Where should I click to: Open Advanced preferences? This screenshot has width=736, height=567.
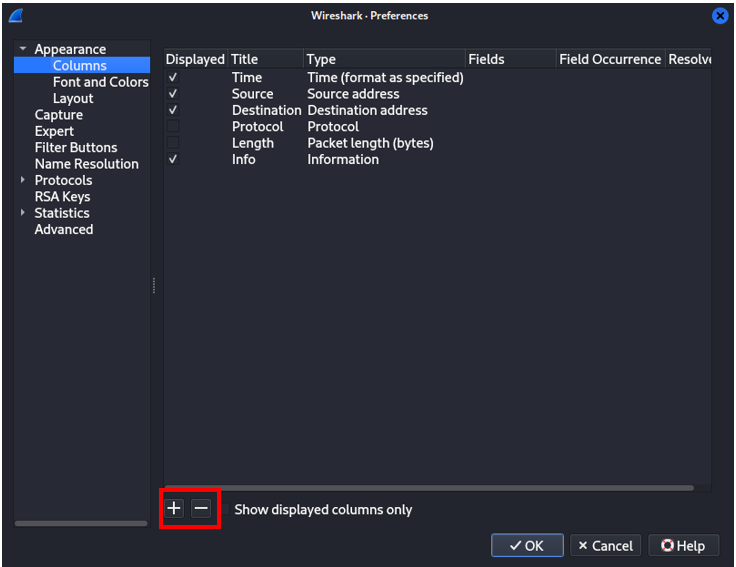click(64, 230)
